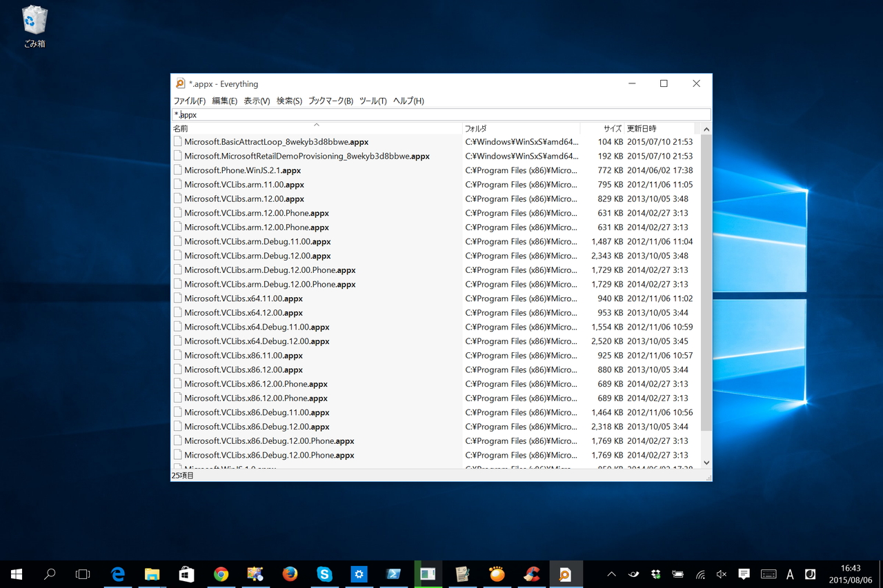This screenshot has height=588, width=883.
Task: Click the Wi-Fi network tray icon
Action: tap(700, 574)
